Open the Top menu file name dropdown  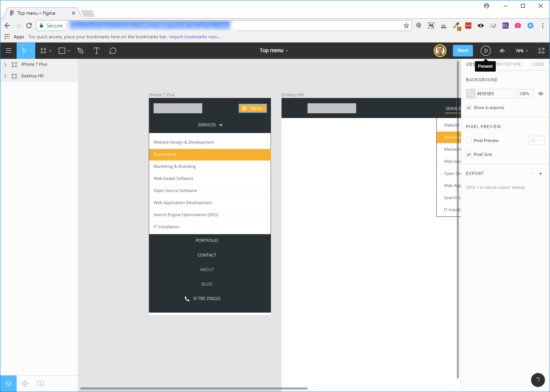(x=274, y=50)
